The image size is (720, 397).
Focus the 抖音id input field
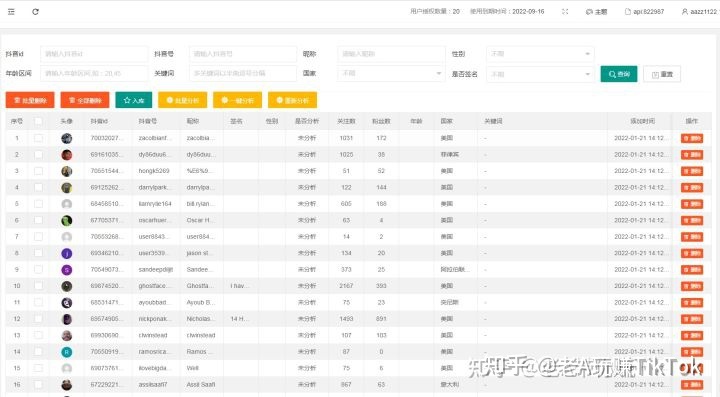(94, 54)
